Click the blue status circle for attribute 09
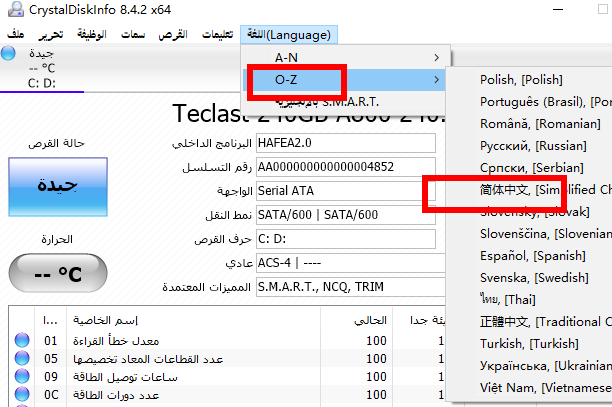This screenshot has width=612, height=407. click(x=21, y=376)
